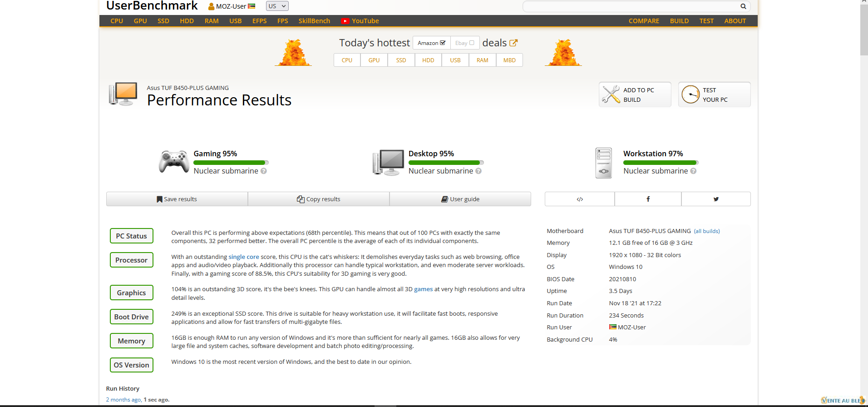The width and height of the screenshot is (868, 407).
Task: Click the Graphics section button
Action: (x=131, y=293)
